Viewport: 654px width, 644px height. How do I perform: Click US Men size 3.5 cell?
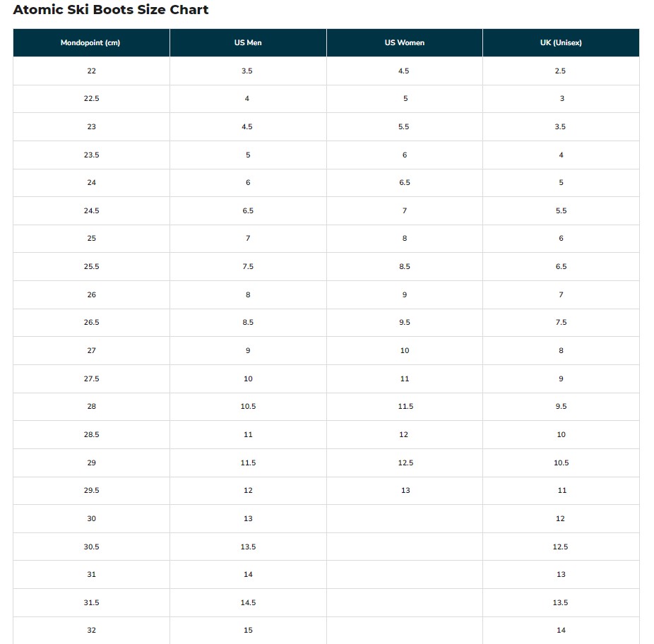coord(247,71)
